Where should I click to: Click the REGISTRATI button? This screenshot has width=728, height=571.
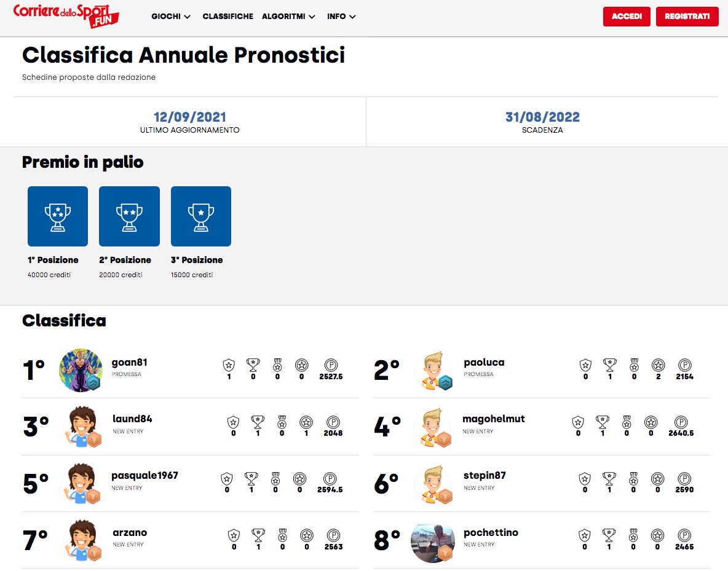point(687,16)
